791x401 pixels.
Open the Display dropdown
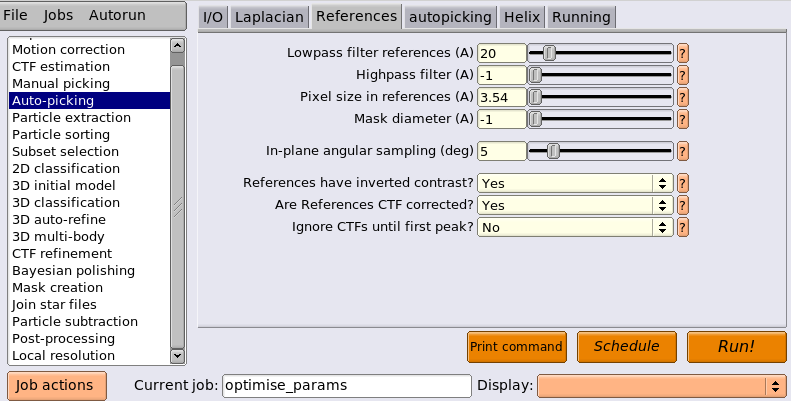(661, 386)
